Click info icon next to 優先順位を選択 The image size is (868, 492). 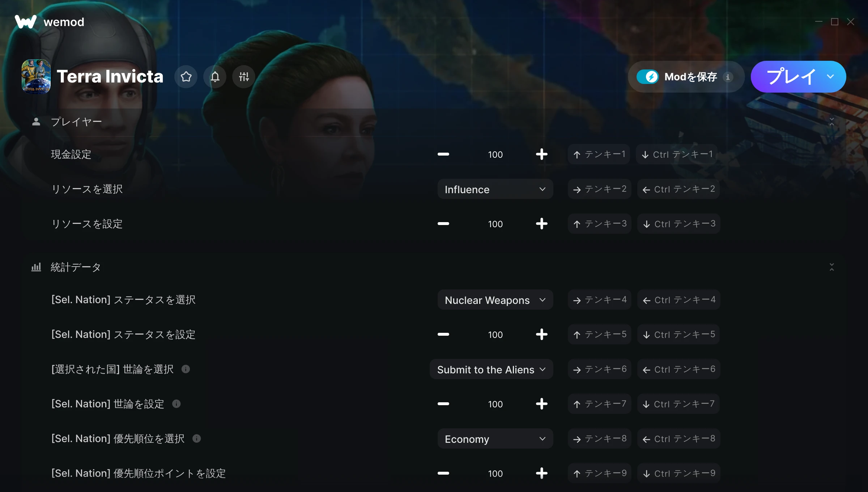click(196, 438)
